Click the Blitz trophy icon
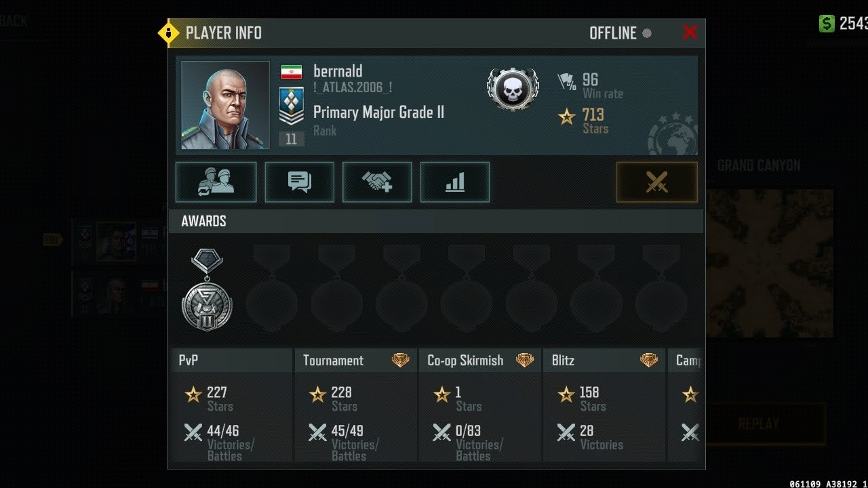The height and width of the screenshot is (488, 868). point(649,361)
